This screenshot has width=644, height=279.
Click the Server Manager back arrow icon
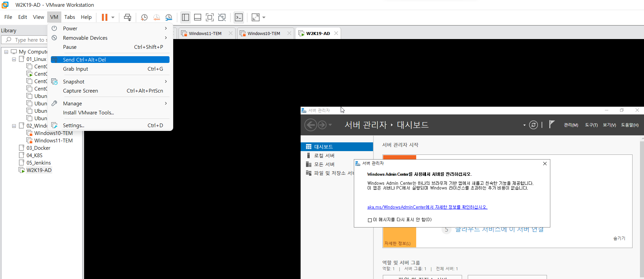(x=310, y=125)
